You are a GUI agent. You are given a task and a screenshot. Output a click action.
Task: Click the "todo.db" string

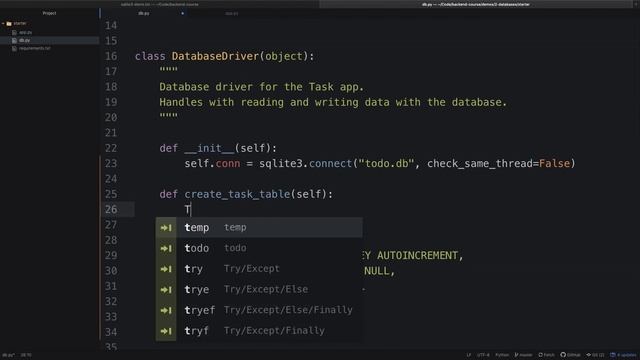tap(386, 163)
